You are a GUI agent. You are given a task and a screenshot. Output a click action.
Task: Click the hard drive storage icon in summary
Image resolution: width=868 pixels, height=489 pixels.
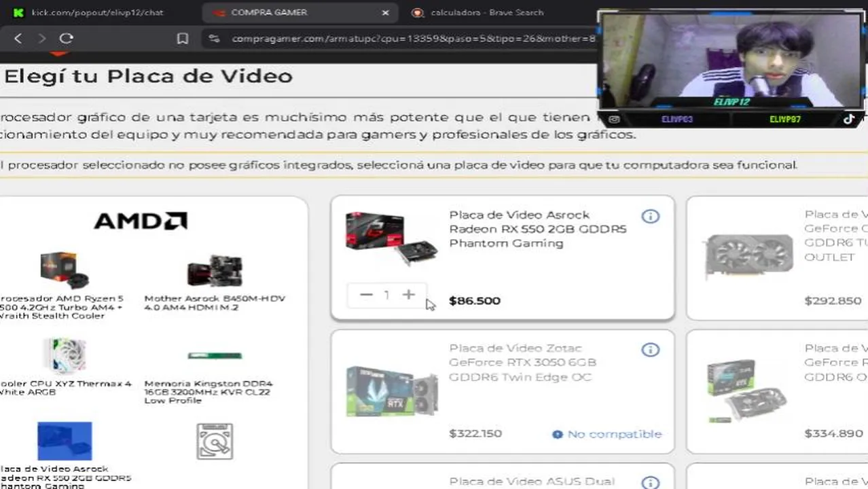215,441
